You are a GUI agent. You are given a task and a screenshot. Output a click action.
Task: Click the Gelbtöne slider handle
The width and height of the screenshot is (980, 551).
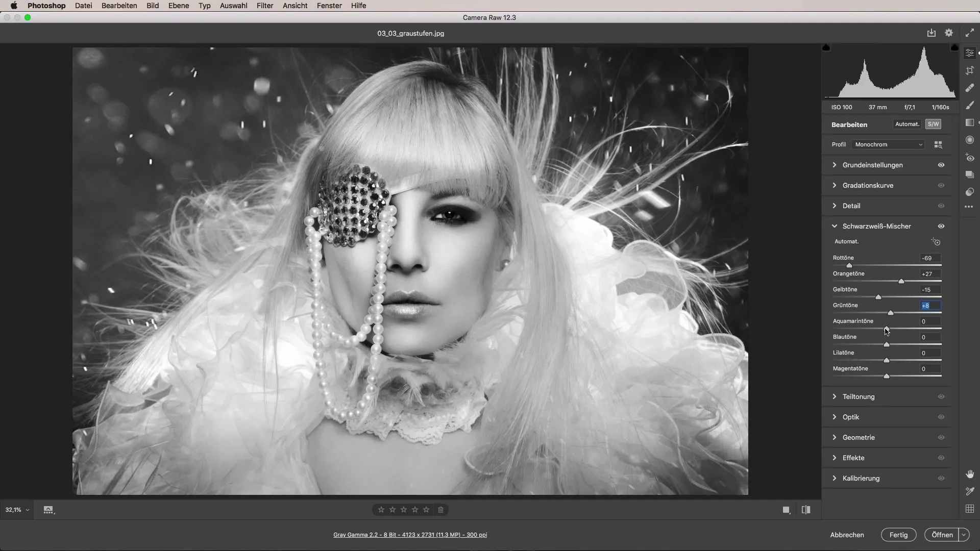pos(878,297)
